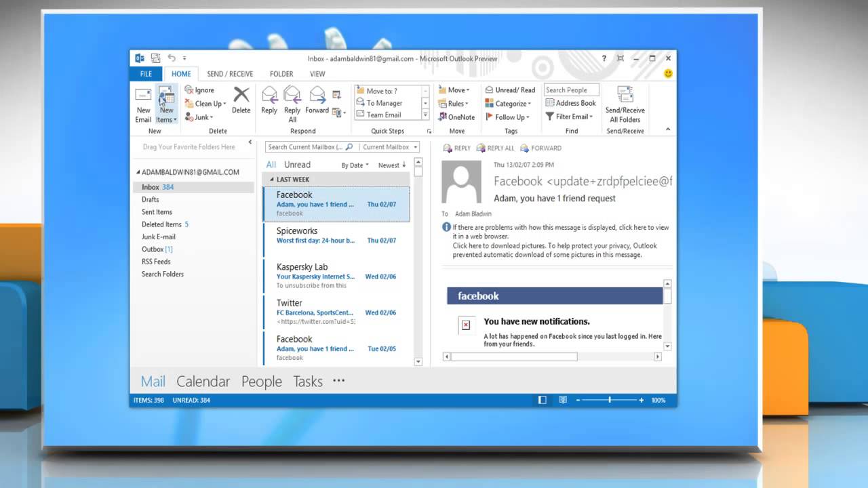The height and width of the screenshot is (488, 868).
Task: Open the By Date arrangement dropdown
Action: point(355,165)
